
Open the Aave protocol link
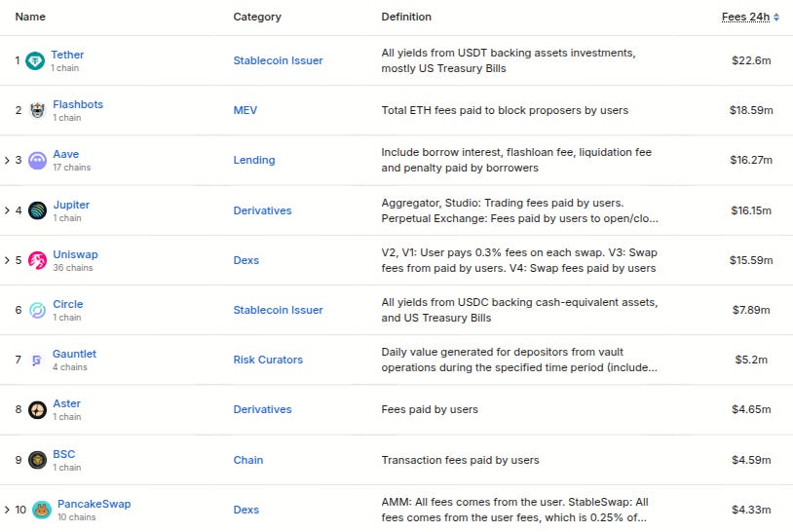[x=65, y=154]
